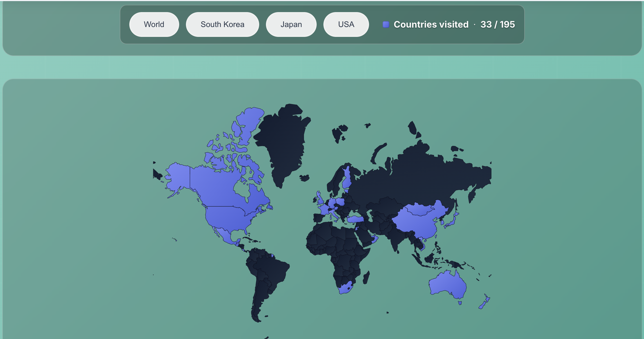Select the World map tab

pos(154,24)
